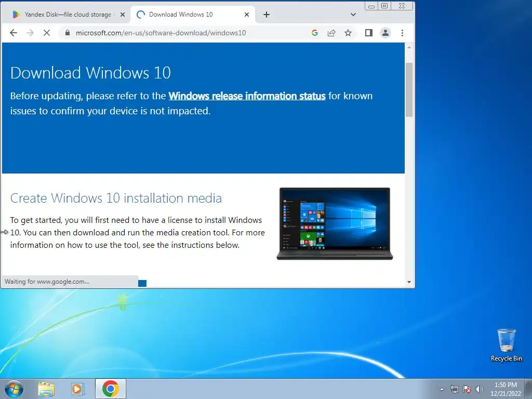
Task: Click the address bar URL
Action: 161,33
